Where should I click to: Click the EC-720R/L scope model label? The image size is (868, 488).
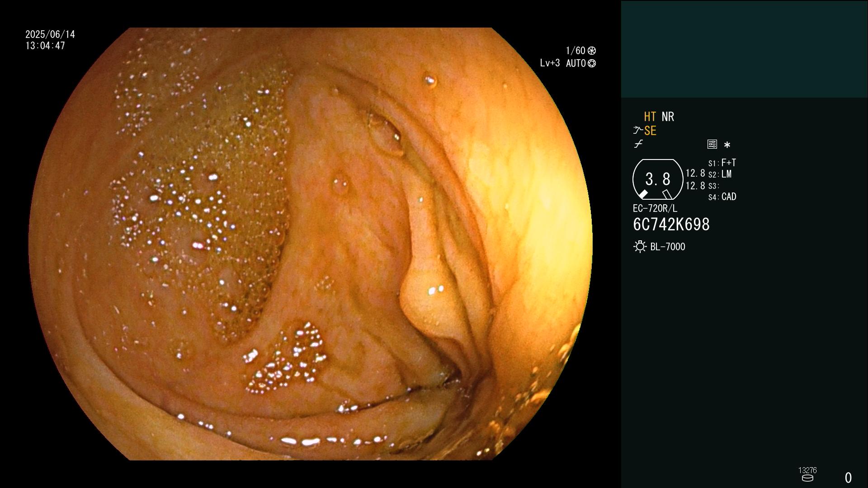click(x=655, y=208)
